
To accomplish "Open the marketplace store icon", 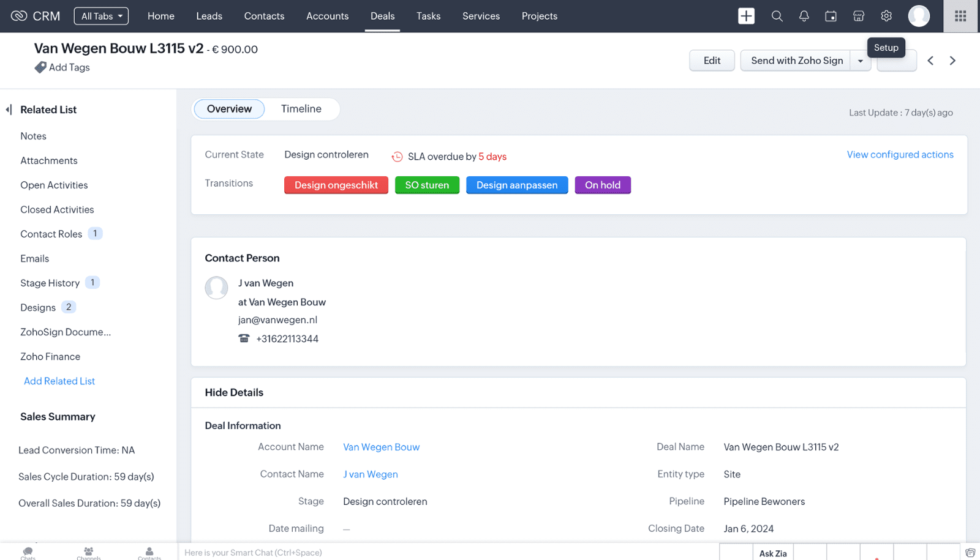I will (x=859, y=16).
